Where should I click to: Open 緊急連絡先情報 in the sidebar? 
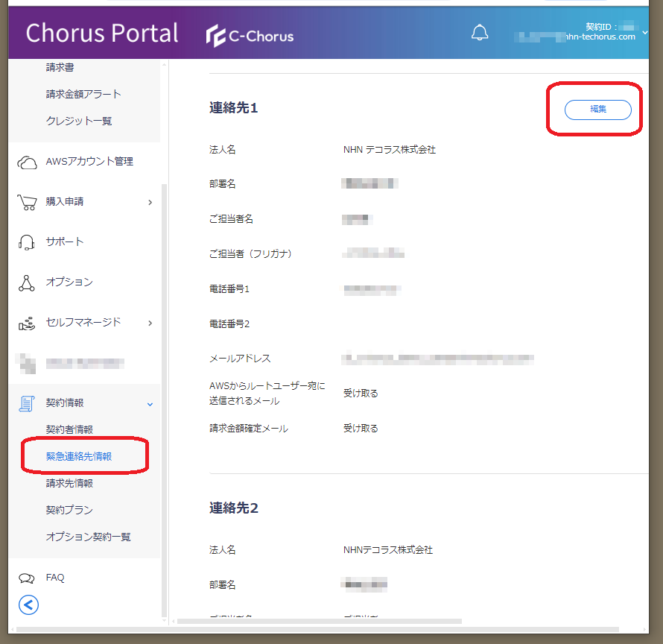pos(79,456)
